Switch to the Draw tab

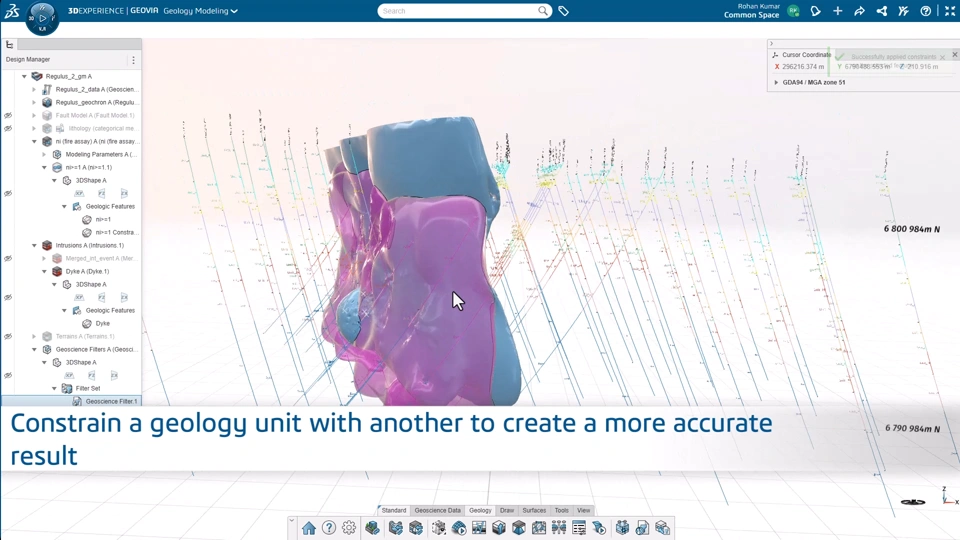[507, 510]
